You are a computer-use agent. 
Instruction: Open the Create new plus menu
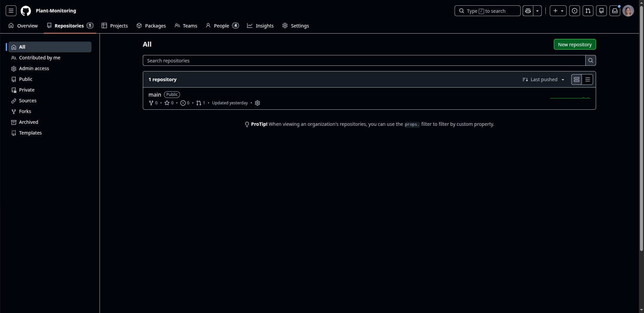click(x=558, y=11)
